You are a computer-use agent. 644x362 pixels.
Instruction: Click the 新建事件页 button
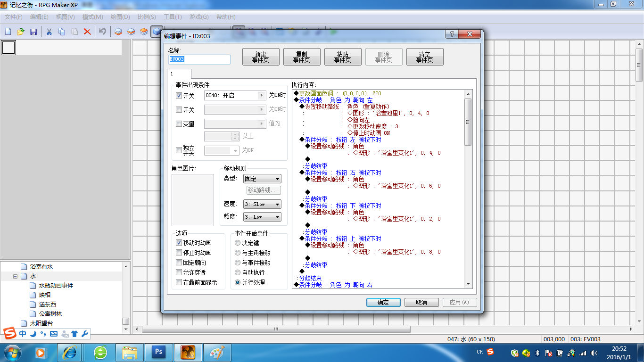click(261, 57)
